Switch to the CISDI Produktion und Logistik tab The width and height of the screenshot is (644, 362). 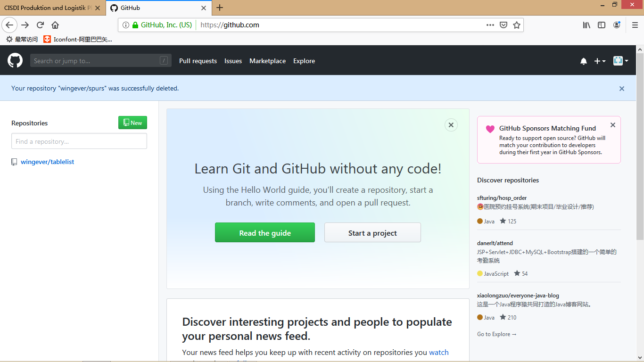pyautogui.click(x=53, y=8)
